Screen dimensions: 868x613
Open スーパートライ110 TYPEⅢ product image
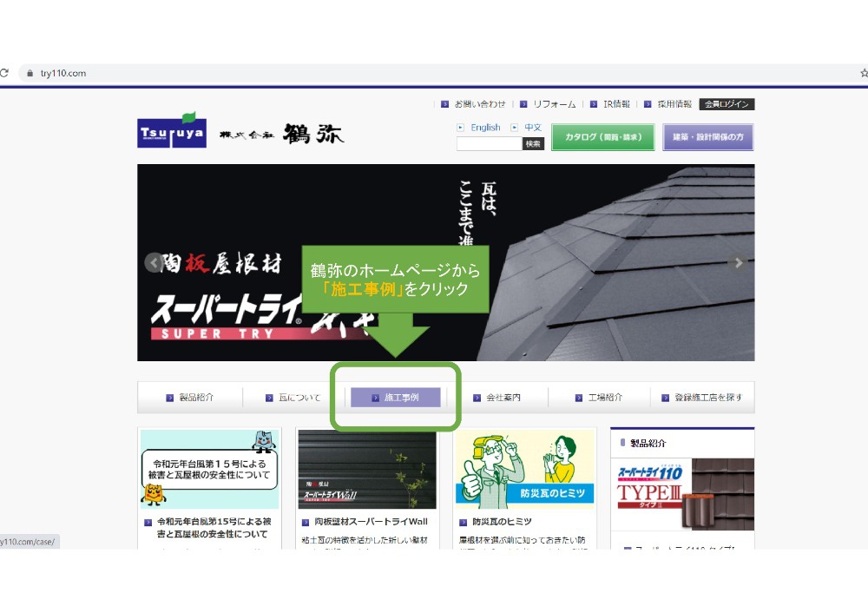click(682, 495)
